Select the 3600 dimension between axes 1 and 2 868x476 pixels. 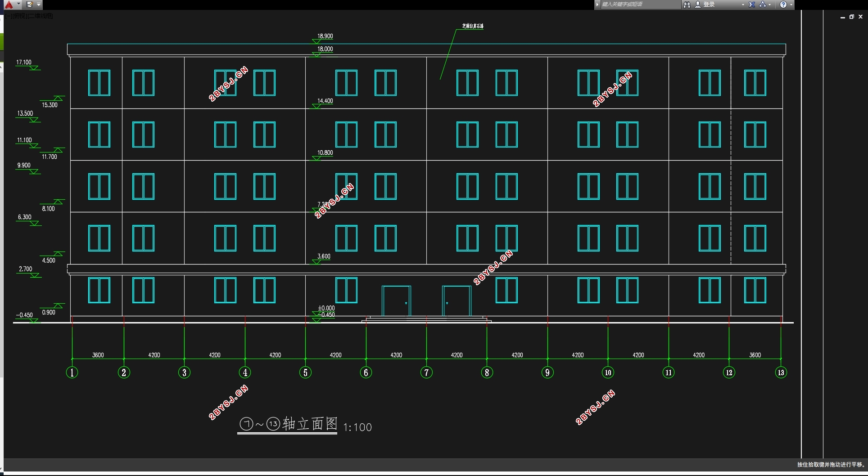(98, 355)
